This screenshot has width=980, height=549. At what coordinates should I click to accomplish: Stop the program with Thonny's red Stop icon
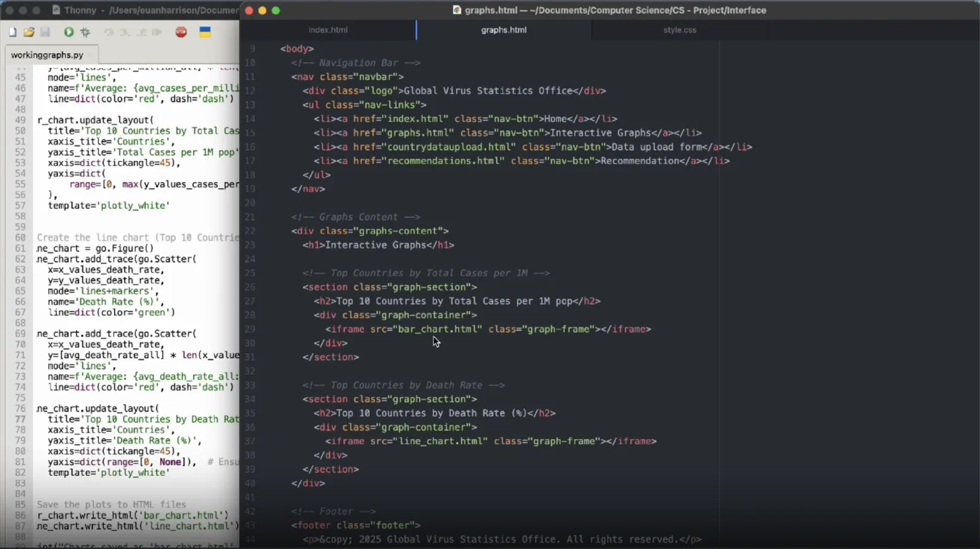(x=181, y=32)
